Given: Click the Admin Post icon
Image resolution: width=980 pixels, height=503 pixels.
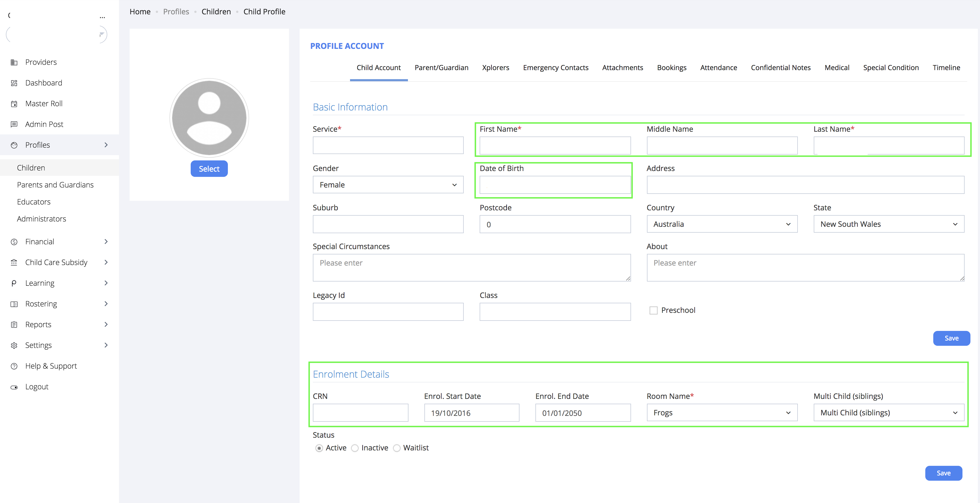Looking at the screenshot, I should pyautogui.click(x=14, y=124).
